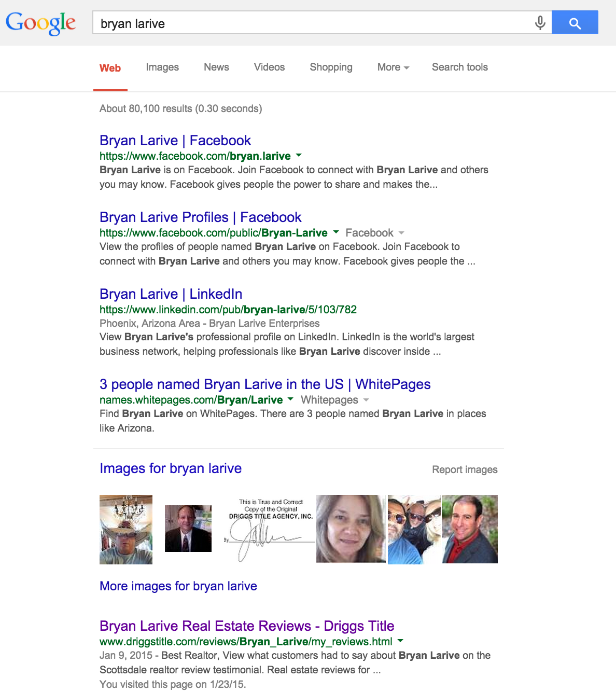
Task: Open thumbnail of man in cowboy hat
Action: pos(126,529)
